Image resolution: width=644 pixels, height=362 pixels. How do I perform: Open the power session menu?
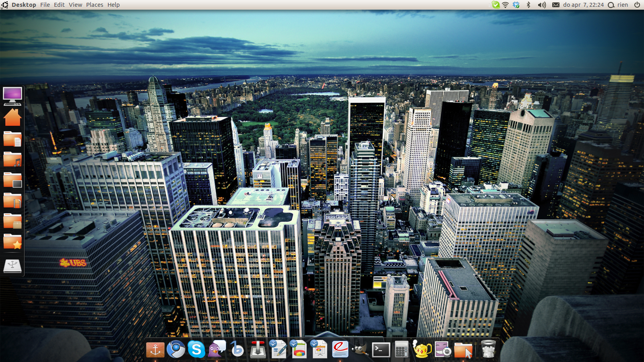[637, 5]
